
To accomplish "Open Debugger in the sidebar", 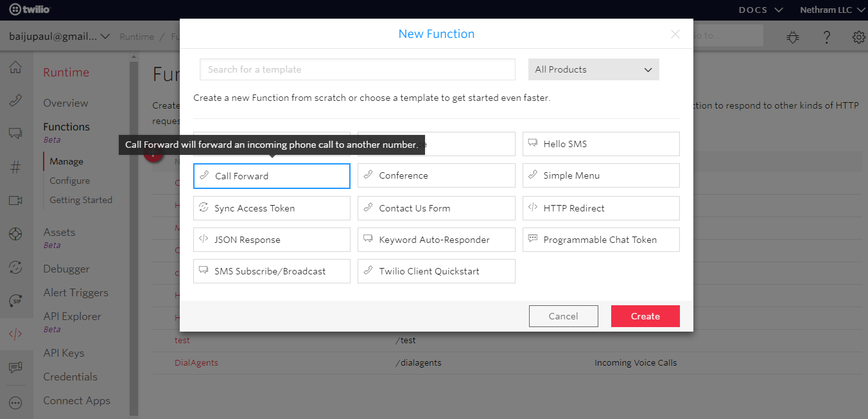I will point(66,269).
